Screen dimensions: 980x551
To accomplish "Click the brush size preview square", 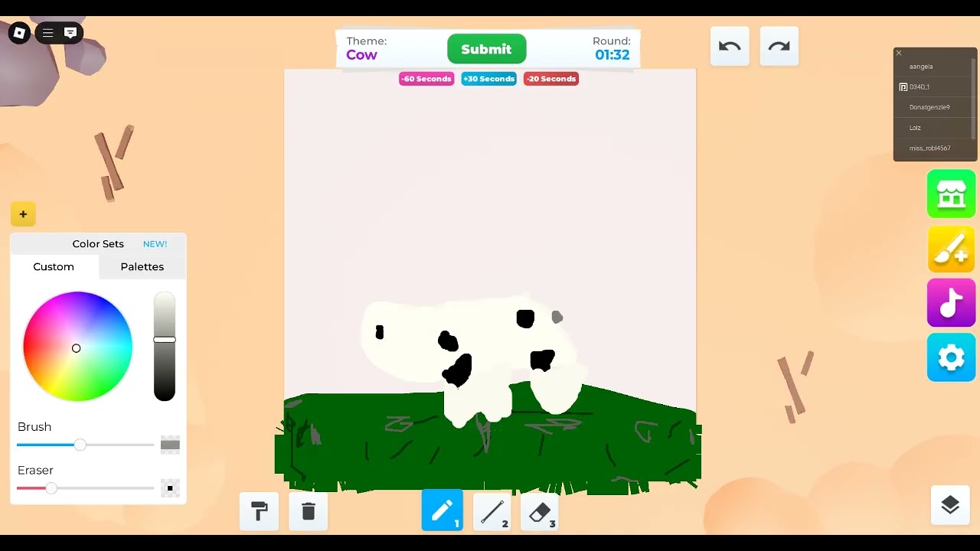I will (170, 445).
